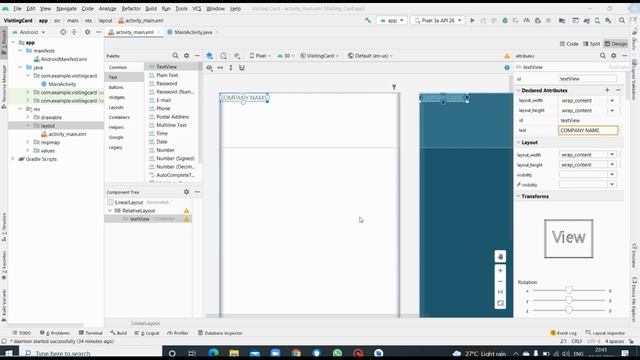Open the Build menu
The width and height of the screenshot is (640, 360).
151,8
